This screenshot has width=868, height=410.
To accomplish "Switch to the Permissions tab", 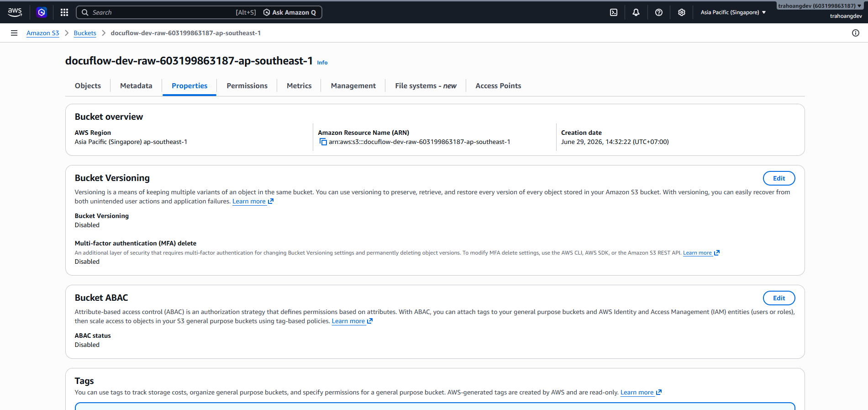I will [247, 86].
